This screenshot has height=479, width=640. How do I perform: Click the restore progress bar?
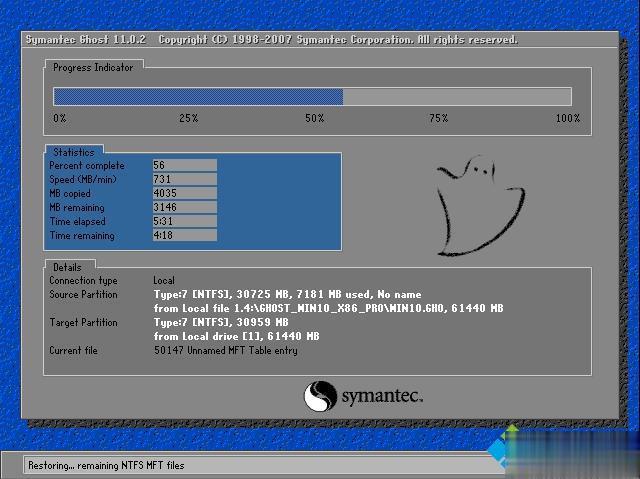pos(312,97)
